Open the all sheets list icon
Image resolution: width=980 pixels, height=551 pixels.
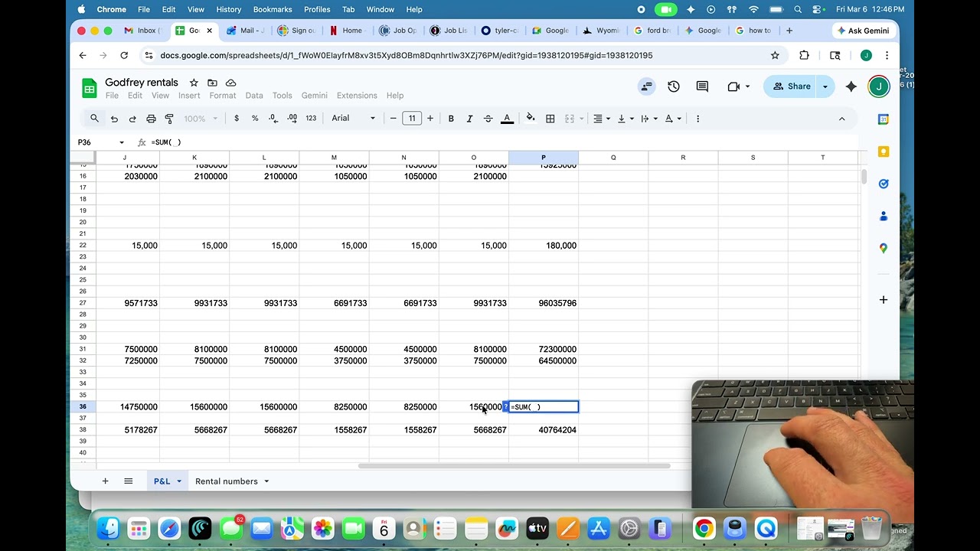(x=129, y=481)
